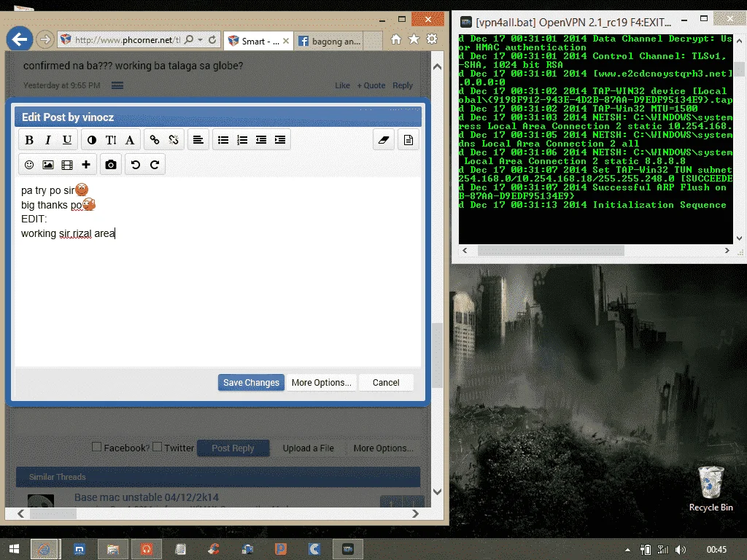
Task: Click browser horizontal scrollbar right arrow
Action: 415,514
